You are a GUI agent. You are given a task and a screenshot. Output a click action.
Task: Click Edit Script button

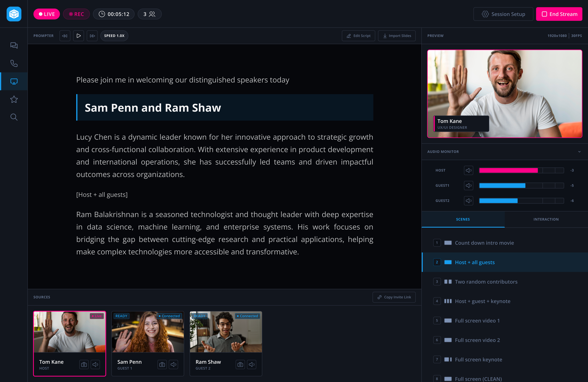coord(358,36)
